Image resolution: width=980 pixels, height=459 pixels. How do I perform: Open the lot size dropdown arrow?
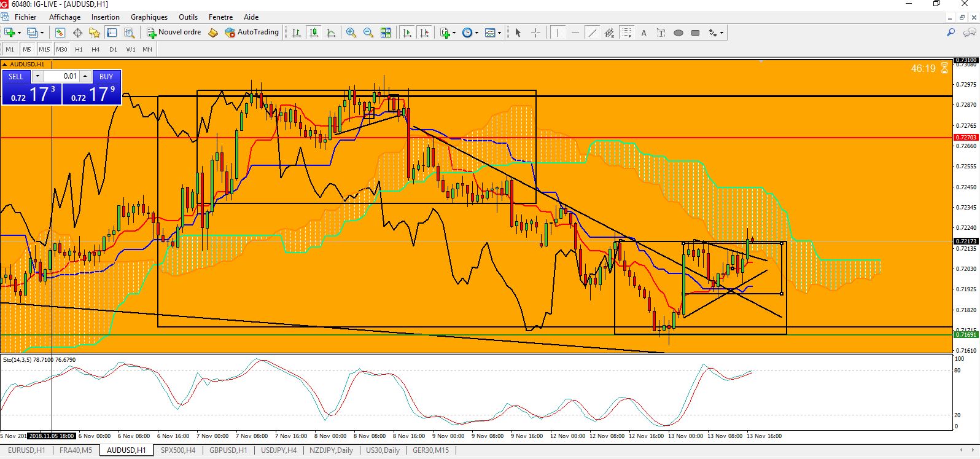coord(37,76)
